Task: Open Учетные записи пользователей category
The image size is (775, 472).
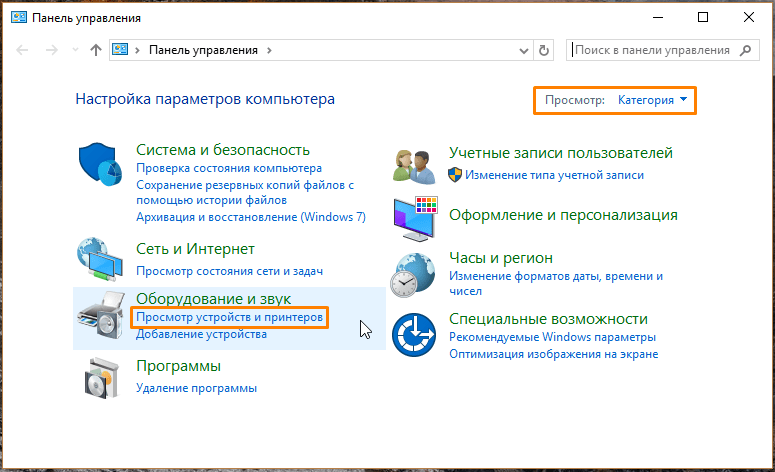Action: pos(560,153)
